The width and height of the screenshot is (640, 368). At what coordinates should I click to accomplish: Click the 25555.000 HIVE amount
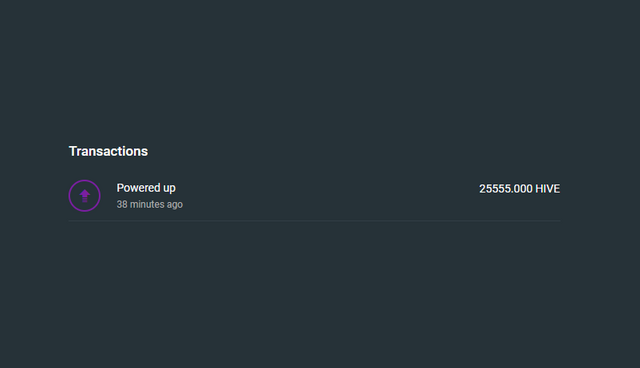519,189
